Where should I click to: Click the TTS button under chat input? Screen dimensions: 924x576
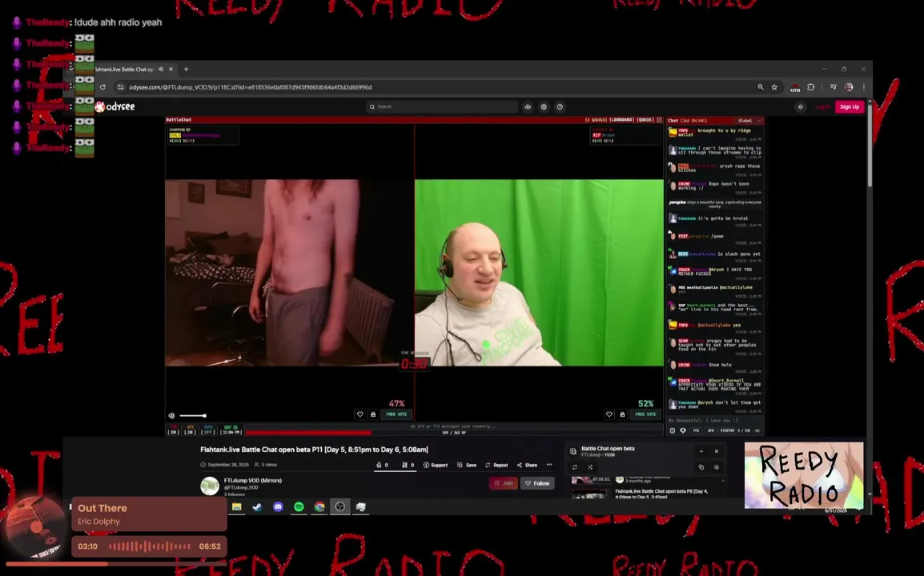[x=696, y=430]
